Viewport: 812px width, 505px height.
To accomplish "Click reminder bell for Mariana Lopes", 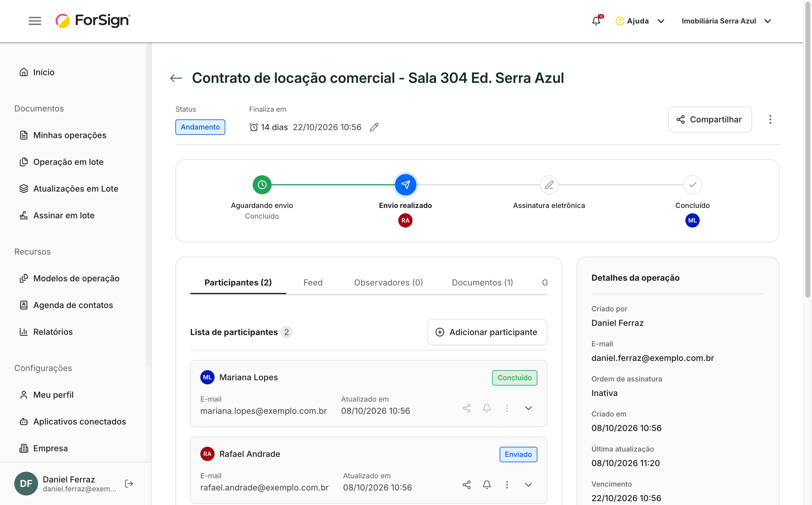I will pos(487,408).
